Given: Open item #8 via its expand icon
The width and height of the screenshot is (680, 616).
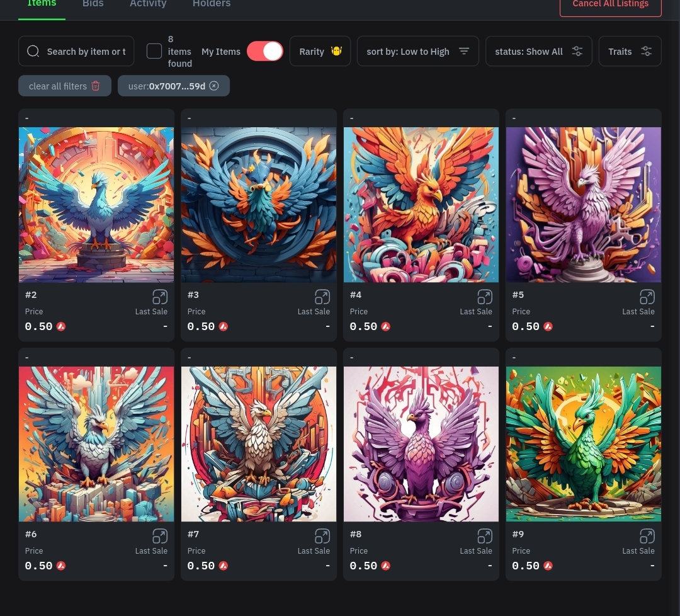Looking at the screenshot, I should pyautogui.click(x=484, y=536).
